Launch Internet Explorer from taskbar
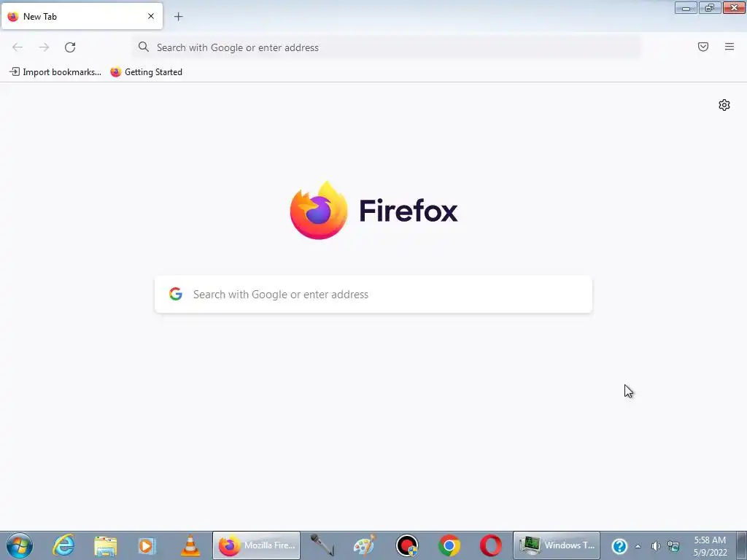747x560 pixels. (x=63, y=545)
